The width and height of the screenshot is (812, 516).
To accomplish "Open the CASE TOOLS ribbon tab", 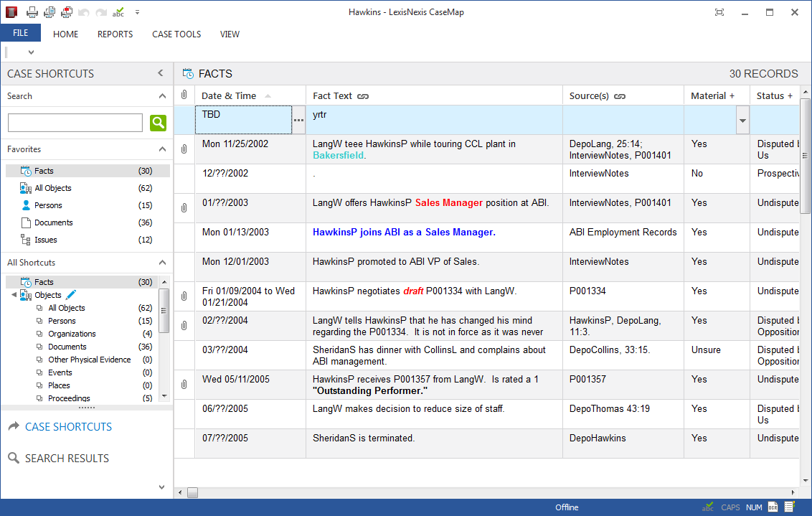I will pyautogui.click(x=176, y=34).
